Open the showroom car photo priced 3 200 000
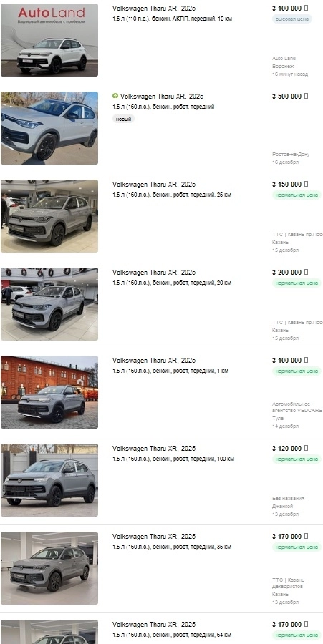 point(49,304)
